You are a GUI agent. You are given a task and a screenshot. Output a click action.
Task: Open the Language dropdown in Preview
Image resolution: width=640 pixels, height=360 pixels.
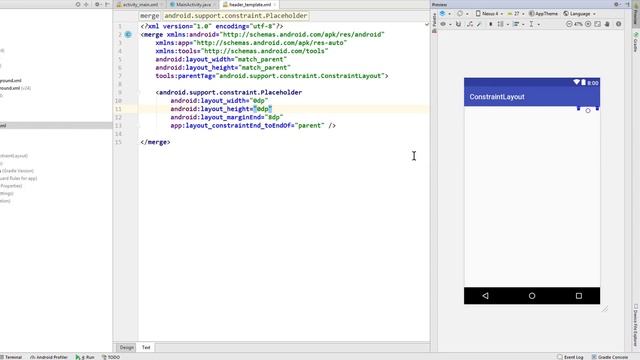click(579, 14)
